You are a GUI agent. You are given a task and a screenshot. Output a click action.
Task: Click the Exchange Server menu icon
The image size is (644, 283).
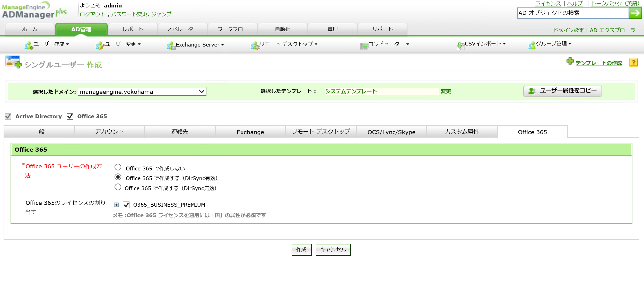pyautogui.click(x=171, y=46)
